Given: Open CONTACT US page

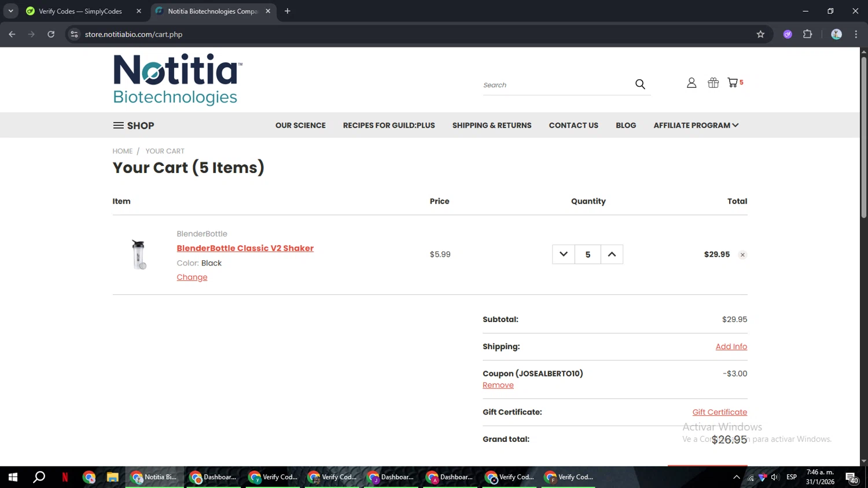Looking at the screenshot, I should (573, 125).
